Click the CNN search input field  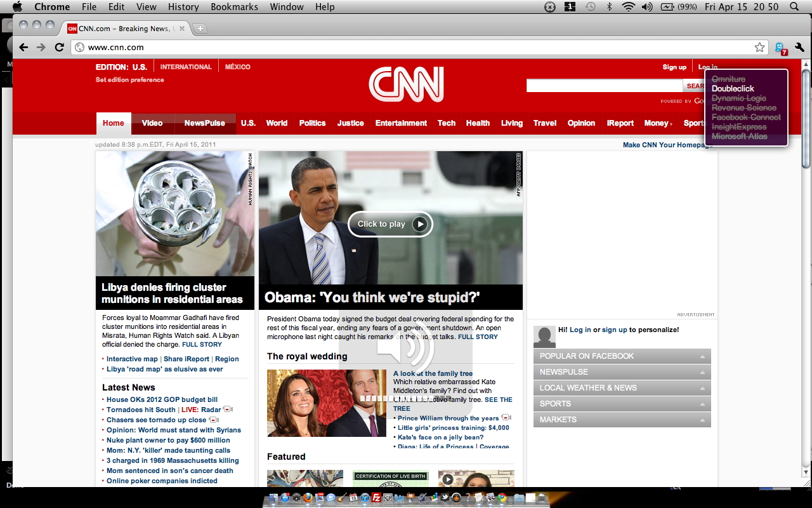pos(605,86)
